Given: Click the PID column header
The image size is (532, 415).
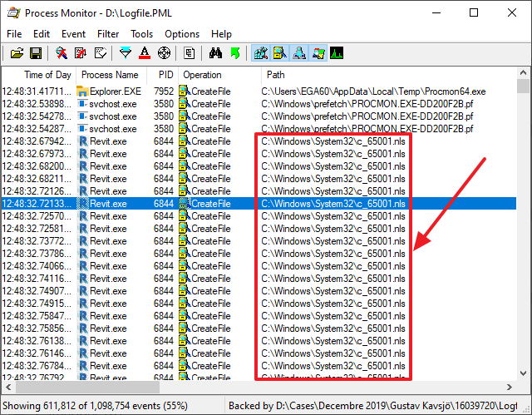Looking at the screenshot, I should click(163, 75).
